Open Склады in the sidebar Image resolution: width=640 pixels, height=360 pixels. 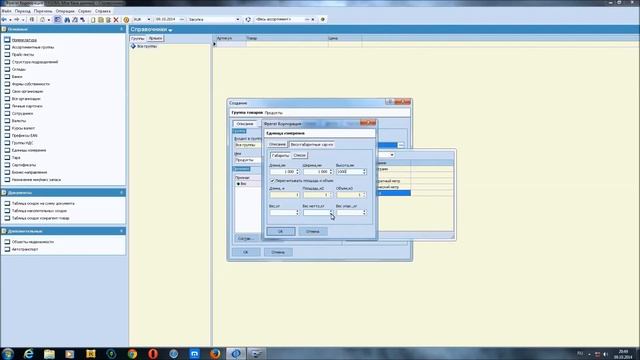[x=19, y=69]
